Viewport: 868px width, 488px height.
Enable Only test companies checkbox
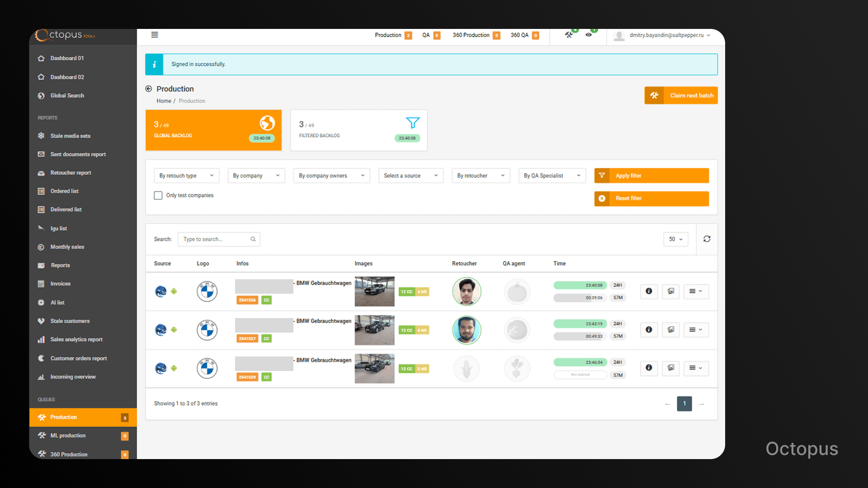158,196
